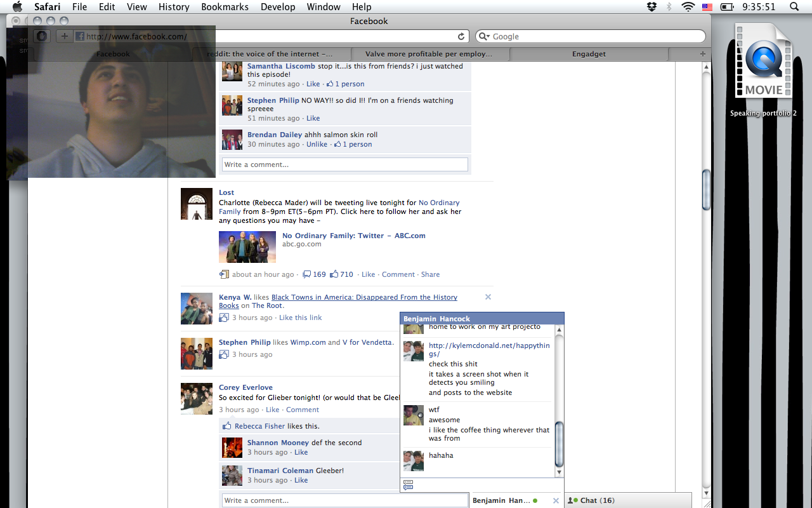Share the Lost post
Image resolution: width=812 pixels, height=508 pixels.
[430, 274]
